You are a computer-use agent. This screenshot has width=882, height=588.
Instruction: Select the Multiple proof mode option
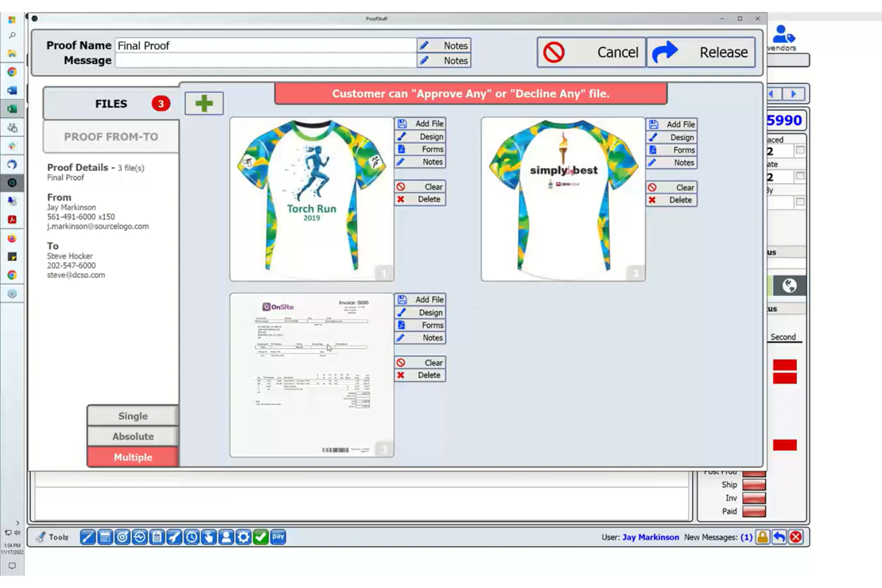pos(132,457)
